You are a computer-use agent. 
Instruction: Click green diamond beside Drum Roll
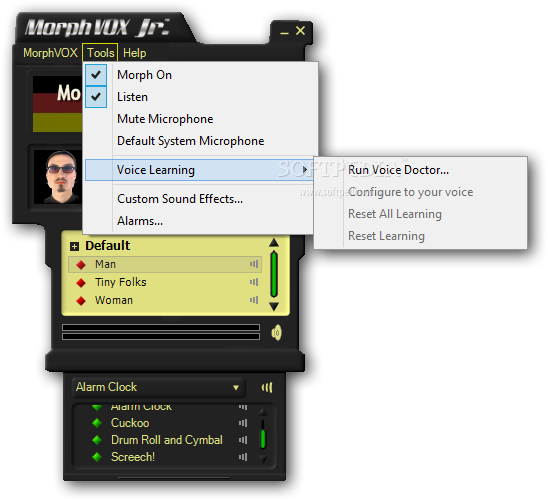coord(97,440)
